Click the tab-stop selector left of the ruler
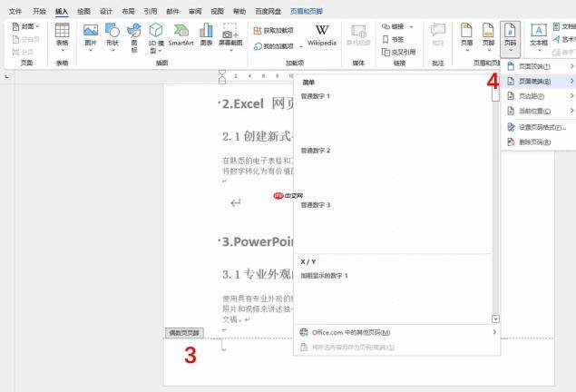Viewport: 576px width, 392px height. (6, 77)
